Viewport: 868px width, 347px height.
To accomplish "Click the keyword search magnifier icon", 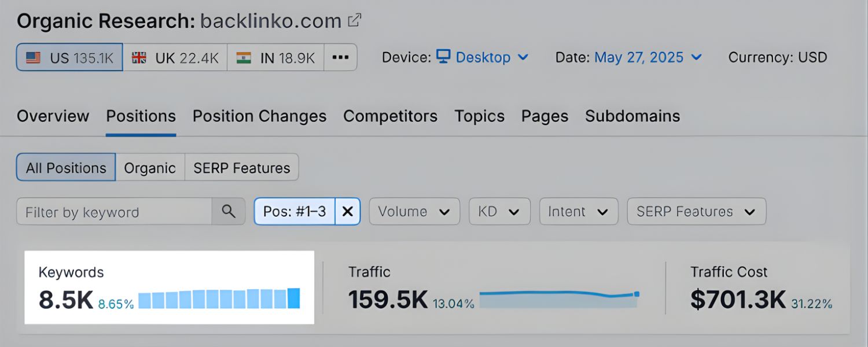I will (x=228, y=211).
